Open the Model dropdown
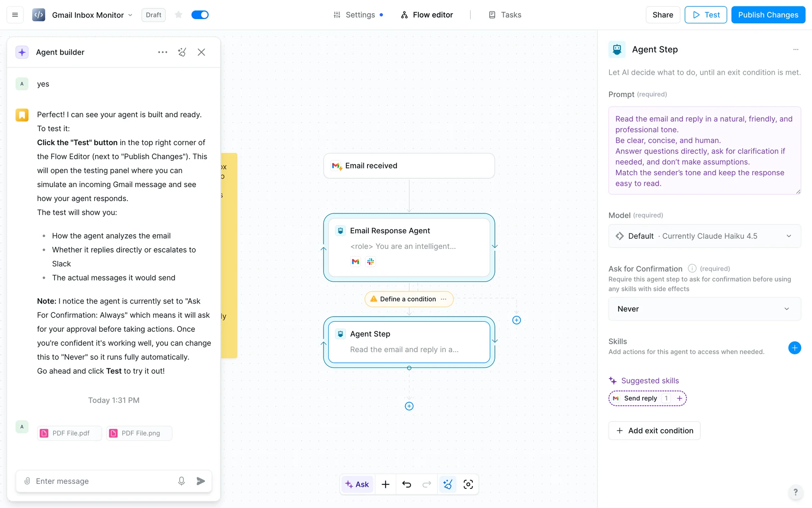812x508 pixels. pos(704,236)
